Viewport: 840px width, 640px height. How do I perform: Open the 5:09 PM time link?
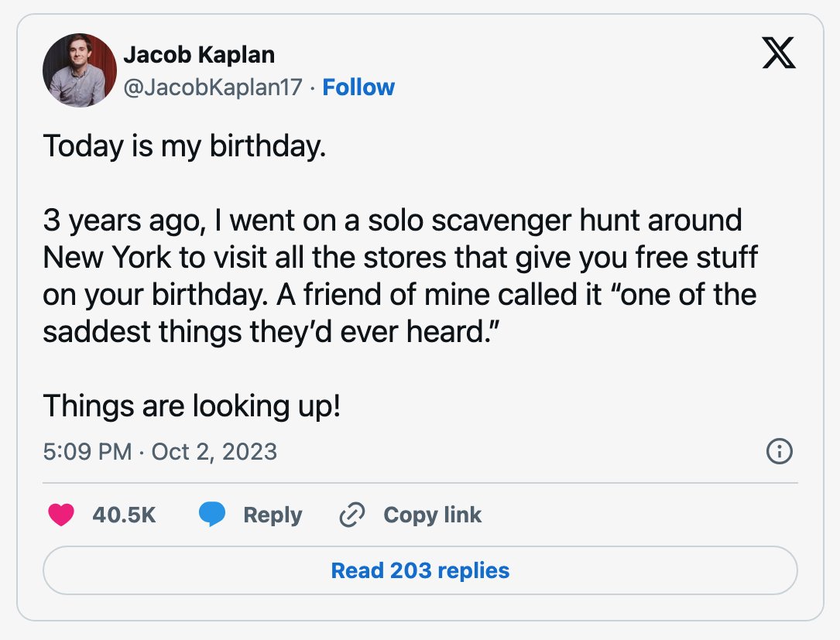[x=87, y=451]
